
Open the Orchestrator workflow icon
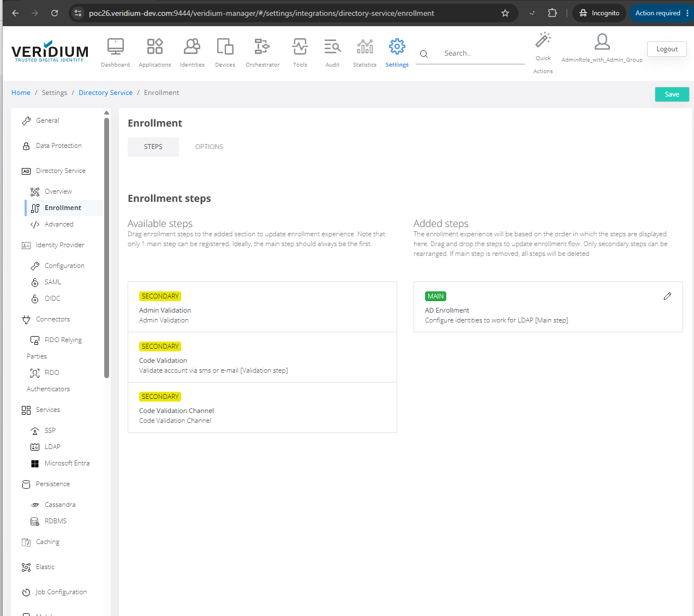click(x=262, y=46)
